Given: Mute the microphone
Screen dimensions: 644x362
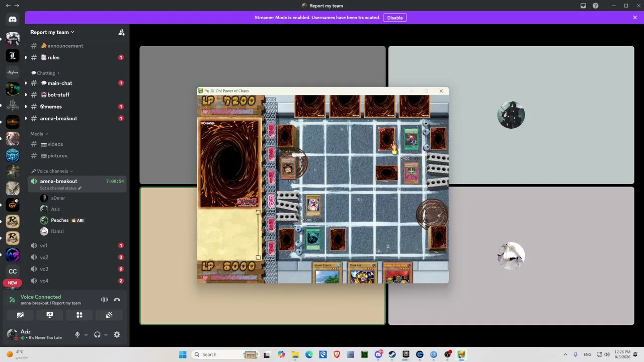Looking at the screenshot, I should 77,335.
